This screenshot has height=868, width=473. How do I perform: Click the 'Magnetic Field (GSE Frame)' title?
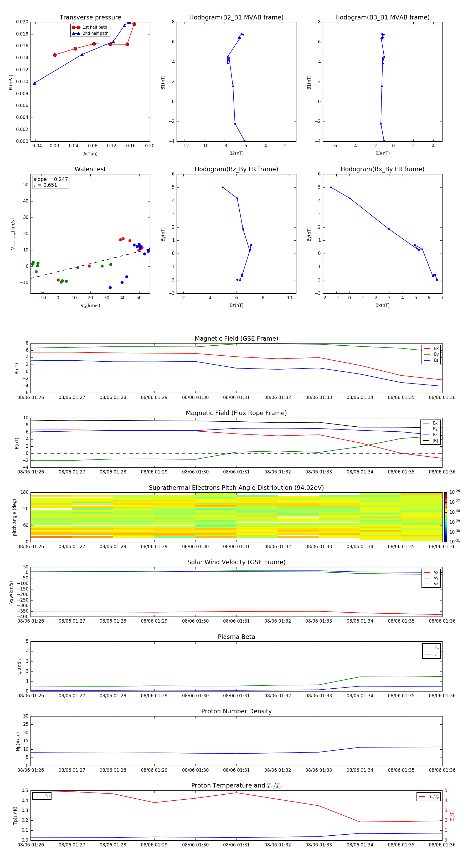tap(236, 339)
